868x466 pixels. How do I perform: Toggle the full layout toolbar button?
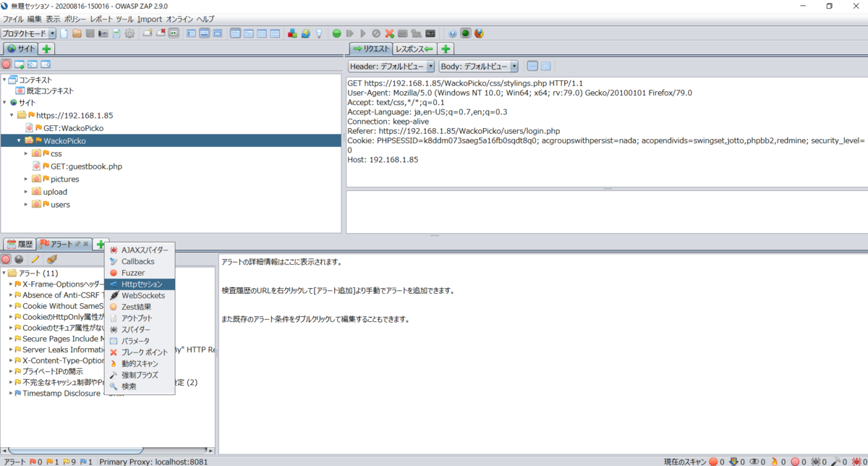[218, 33]
